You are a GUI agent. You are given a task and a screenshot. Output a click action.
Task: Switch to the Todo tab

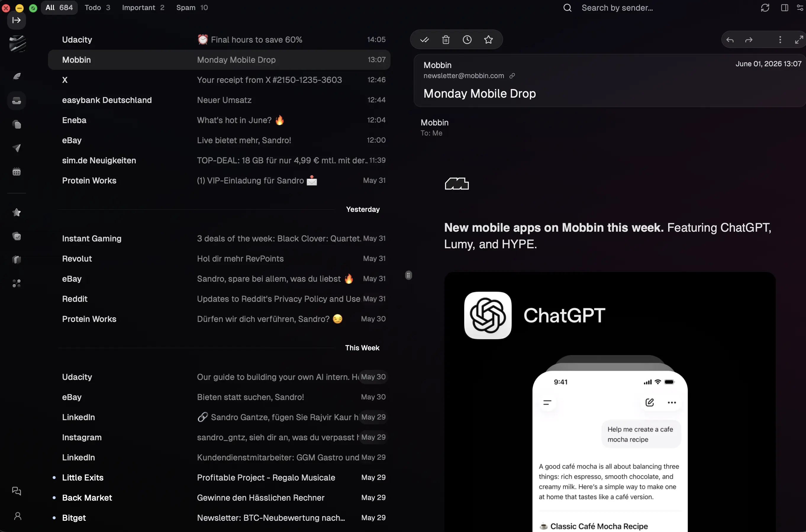[x=97, y=7]
